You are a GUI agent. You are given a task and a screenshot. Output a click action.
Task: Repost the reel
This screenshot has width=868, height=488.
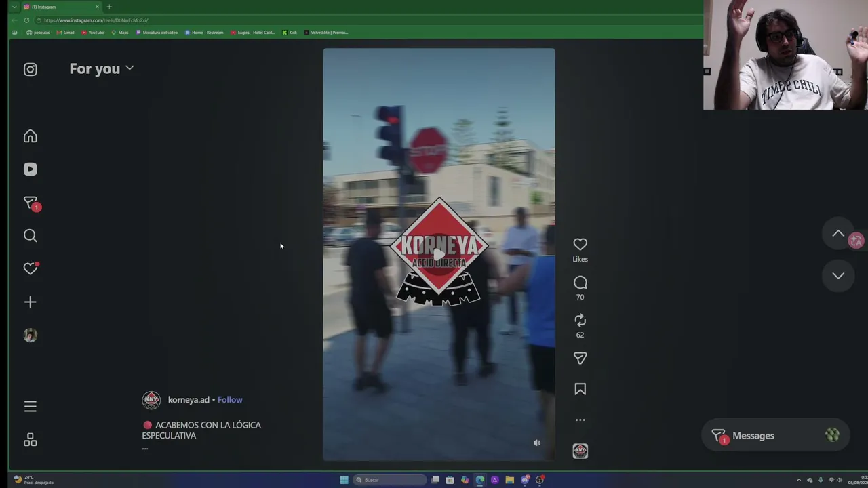pyautogui.click(x=580, y=321)
